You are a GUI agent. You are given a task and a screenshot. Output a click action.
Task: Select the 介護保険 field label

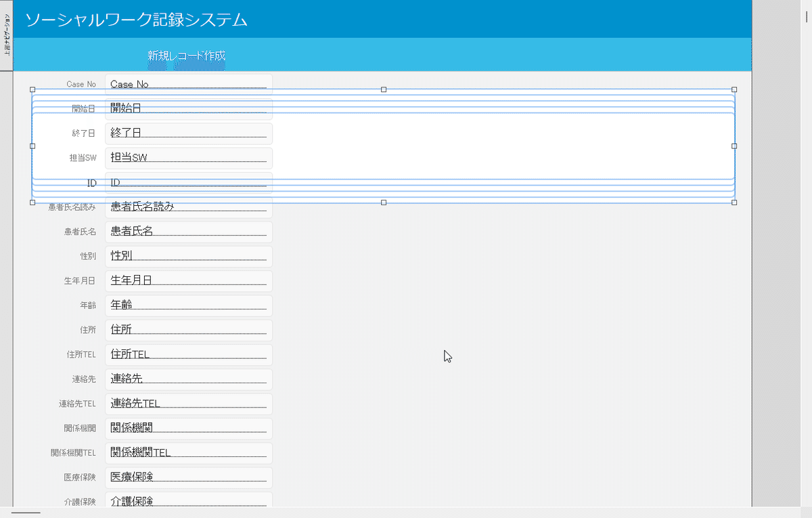point(80,502)
